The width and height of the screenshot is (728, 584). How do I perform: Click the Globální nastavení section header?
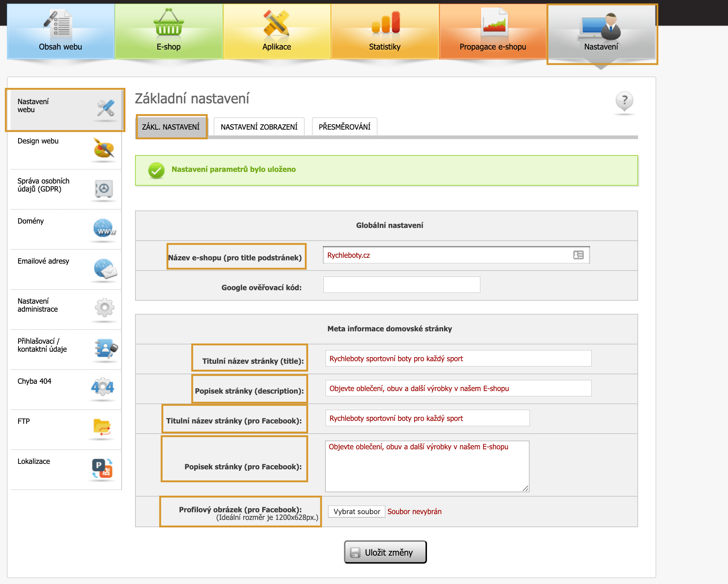pyautogui.click(x=389, y=225)
